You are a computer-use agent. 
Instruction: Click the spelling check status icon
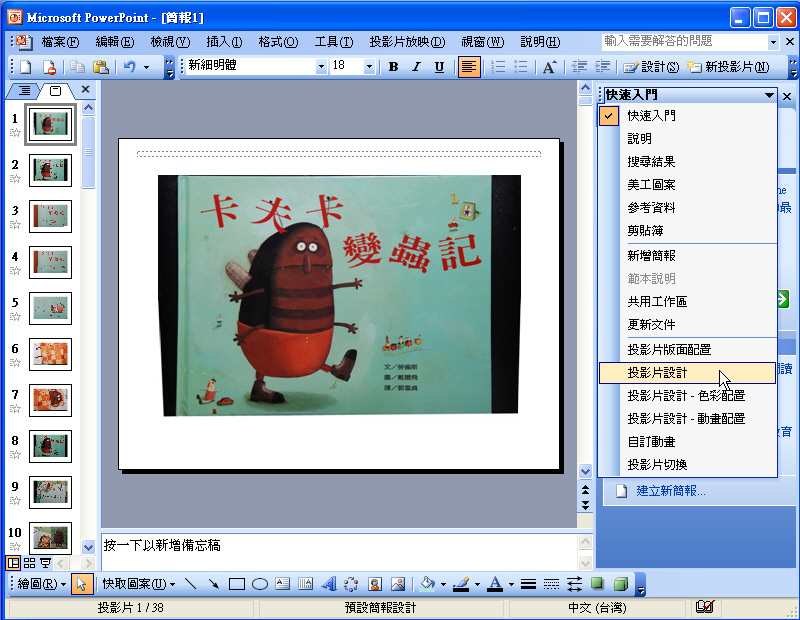(x=705, y=607)
